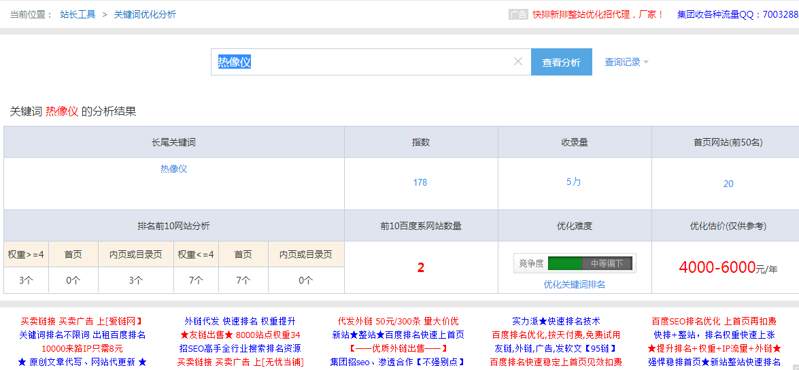Screen dimensions: 799x370
Task: Click the 权重<=4 cell
Action: coord(196,254)
